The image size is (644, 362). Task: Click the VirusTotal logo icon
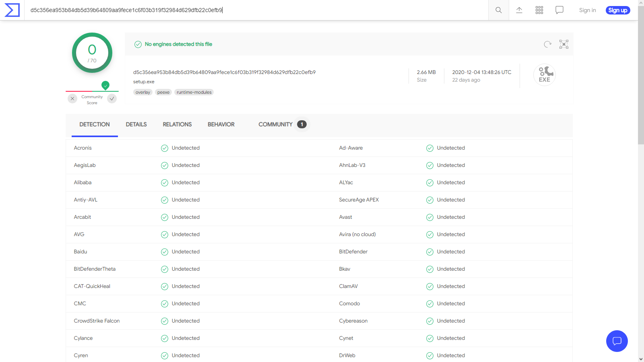(12, 10)
